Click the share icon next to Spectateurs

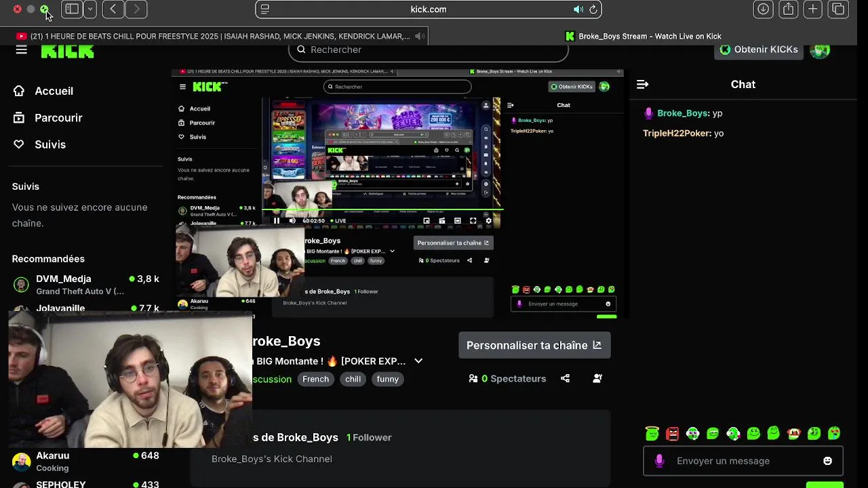565,378
